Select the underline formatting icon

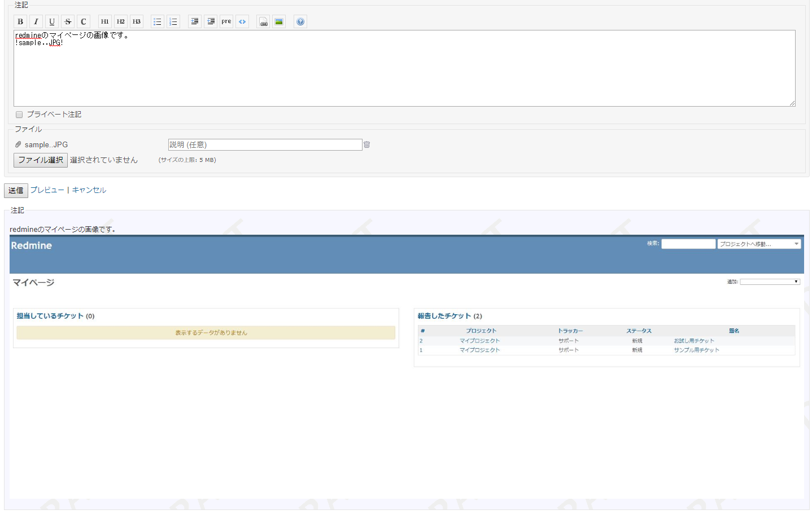[52, 21]
